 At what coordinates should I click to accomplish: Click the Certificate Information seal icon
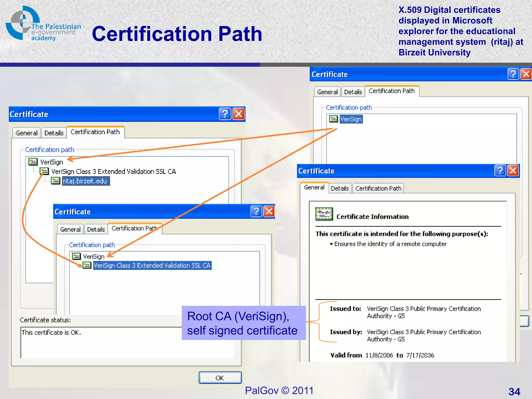324,214
